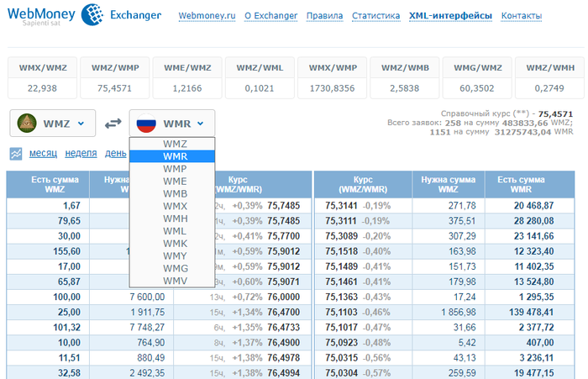The width and height of the screenshot is (588, 379).
Task: Open the XML-интерфейсы link
Action: (x=450, y=16)
